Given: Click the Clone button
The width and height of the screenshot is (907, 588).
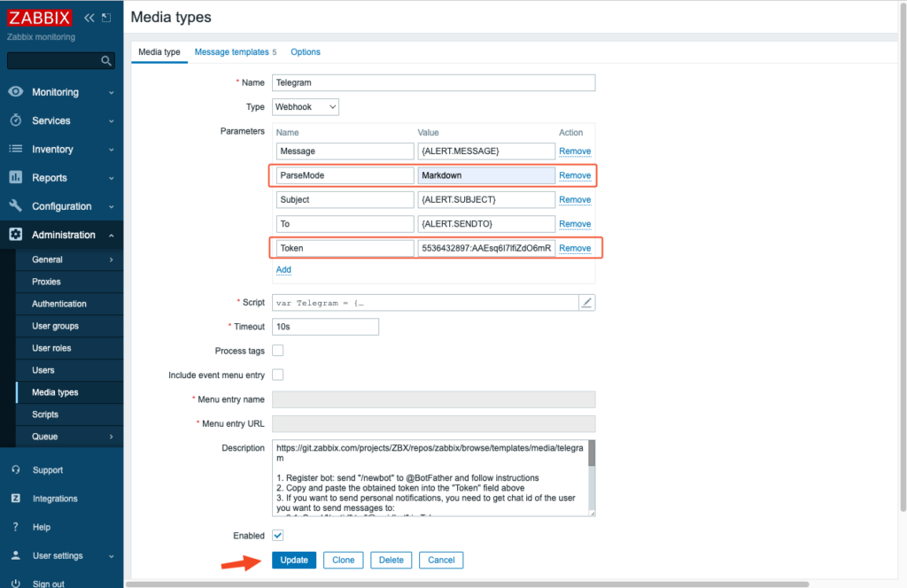Looking at the screenshot, I should click(x=343, y=560).
